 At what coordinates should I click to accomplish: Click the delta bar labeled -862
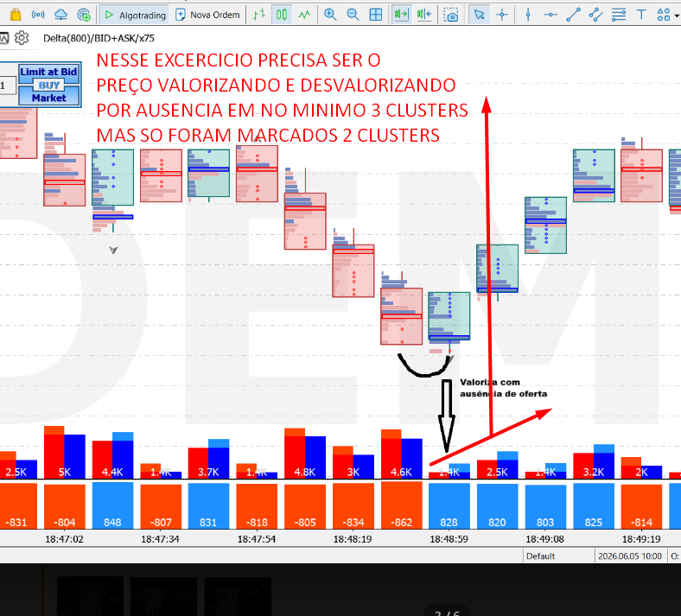coord(401,505)
